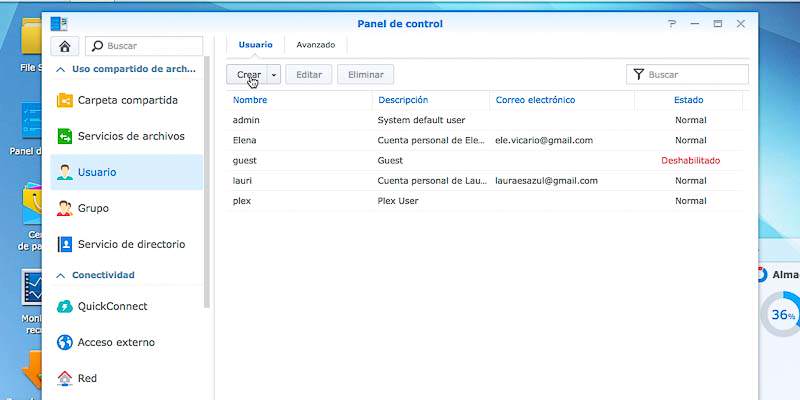Click the Editar button
The width and height of the screenshot is (800, 400).
[x=309, y=74]
